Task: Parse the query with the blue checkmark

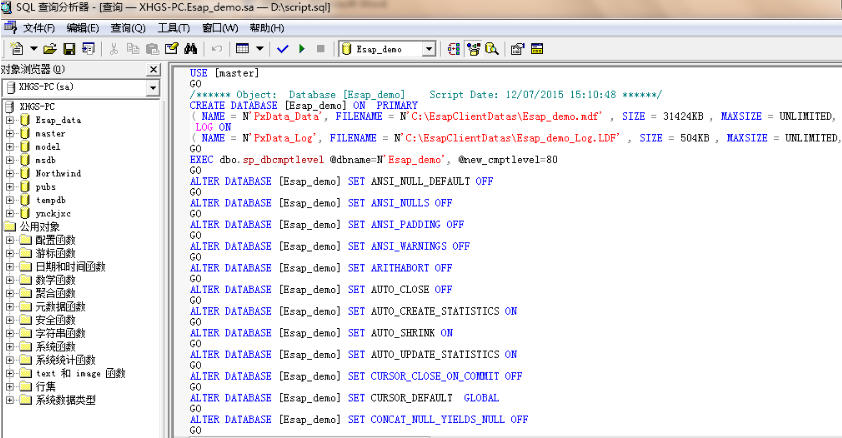Action: pyautogui.click(x=282, y=49)
